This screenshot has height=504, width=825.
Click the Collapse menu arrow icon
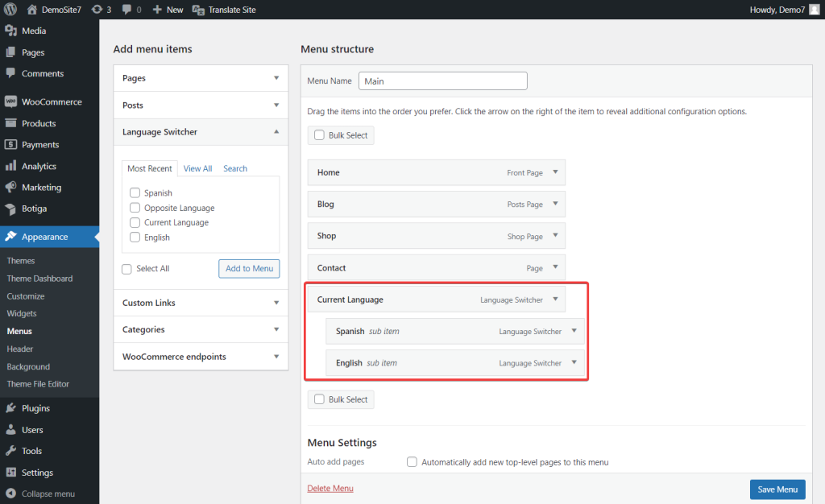10,494
